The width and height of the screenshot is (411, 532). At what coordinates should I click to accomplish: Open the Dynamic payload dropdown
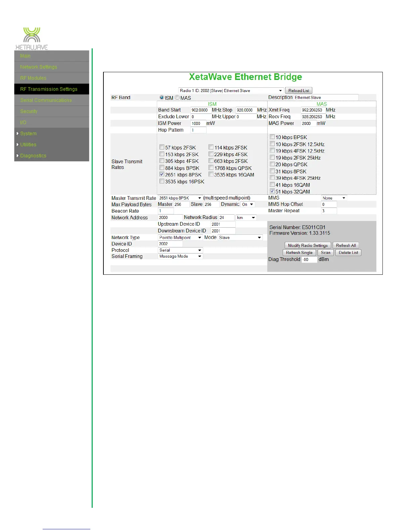point(247,205)
